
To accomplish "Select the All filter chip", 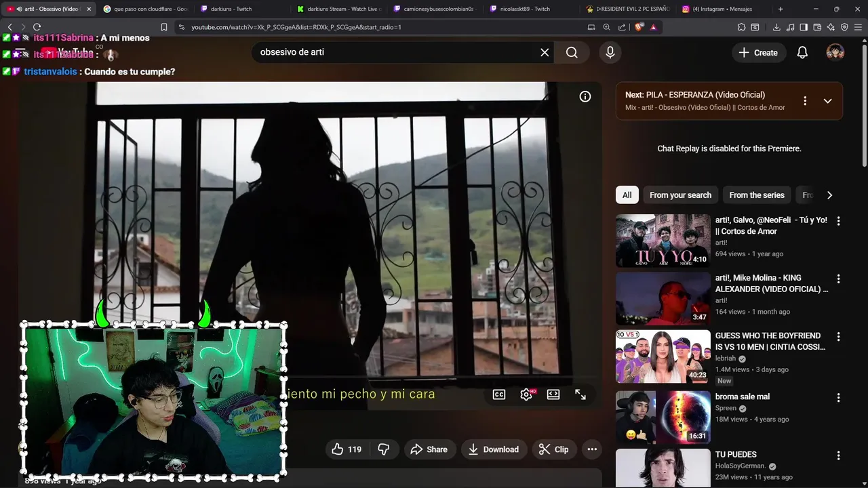I will point(627,195).
